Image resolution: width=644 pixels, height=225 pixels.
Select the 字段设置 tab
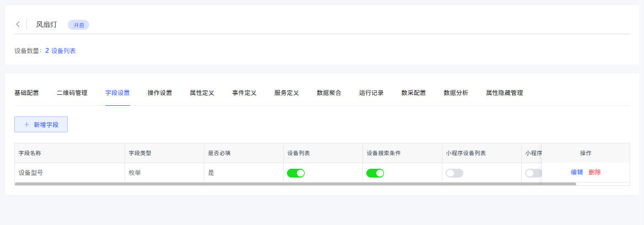click(x=117, y=93)
